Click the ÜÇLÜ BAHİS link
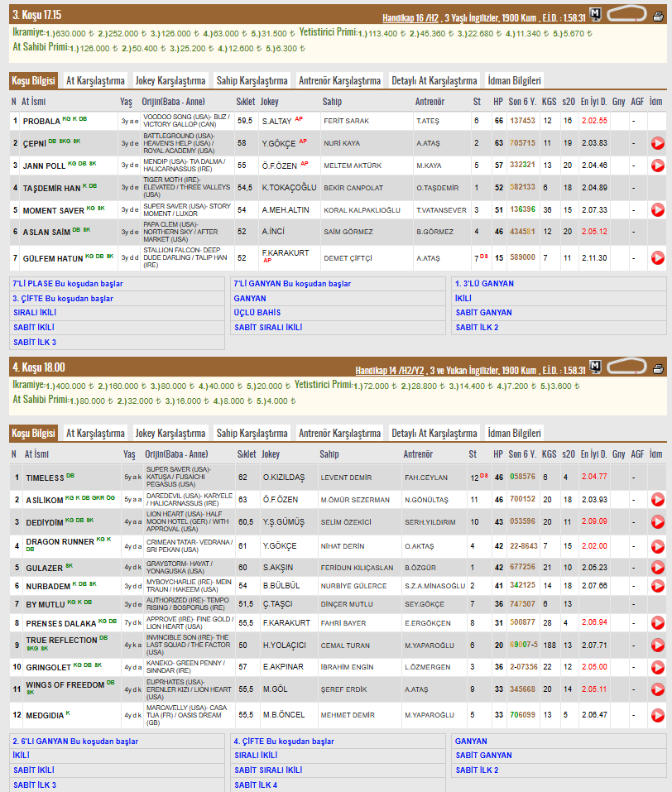Screen dimensions: 672x792 click(x=257, y=313)
